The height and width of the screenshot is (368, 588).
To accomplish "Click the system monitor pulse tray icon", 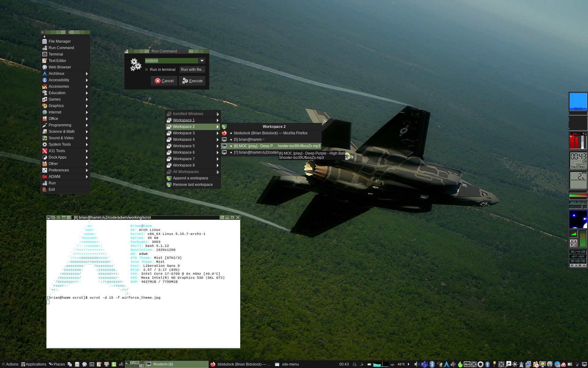I will point(467,364).
